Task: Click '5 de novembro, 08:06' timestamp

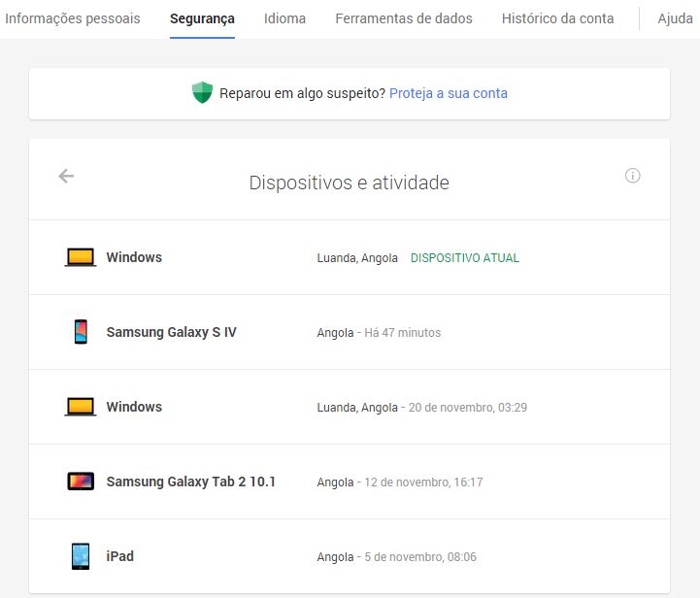Action: [x=420, y=557]
